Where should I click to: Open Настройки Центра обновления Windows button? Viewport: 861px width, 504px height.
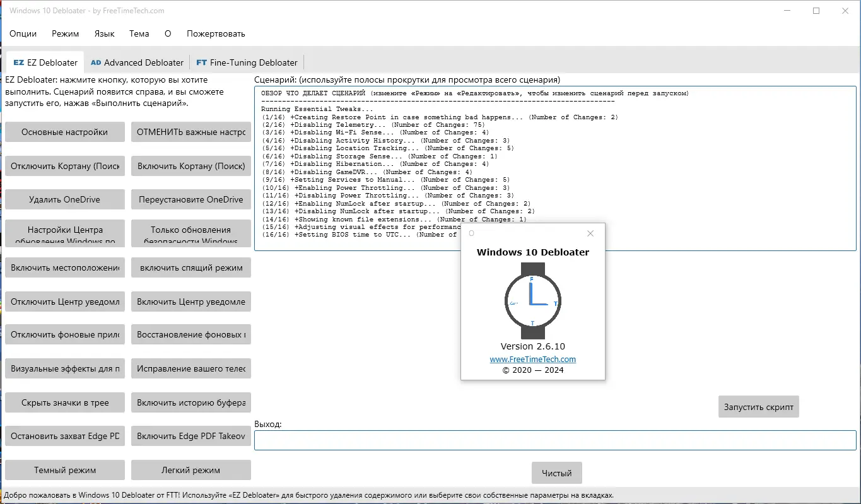(x=64, y=233)
